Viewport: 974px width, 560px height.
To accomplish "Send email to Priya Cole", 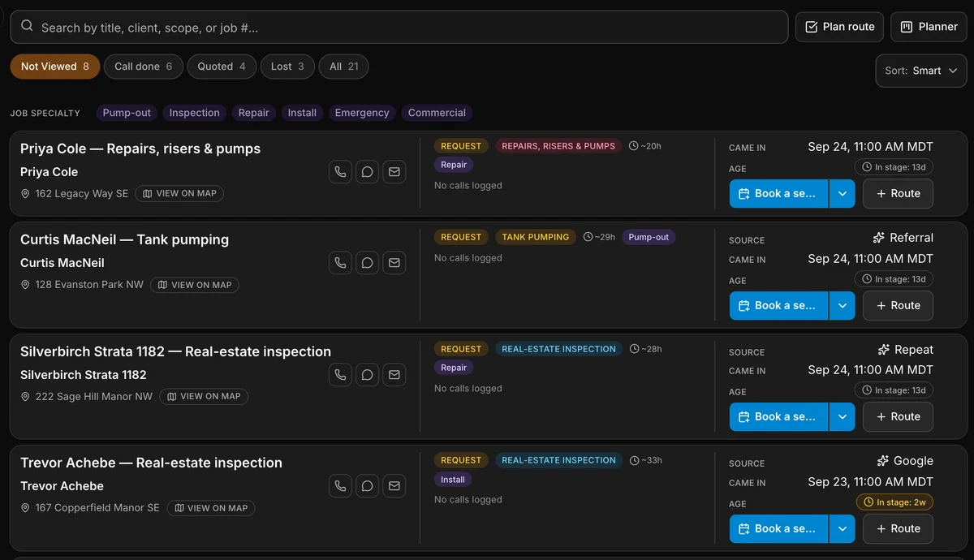I will pyautogui.click(x=394, y=172).
